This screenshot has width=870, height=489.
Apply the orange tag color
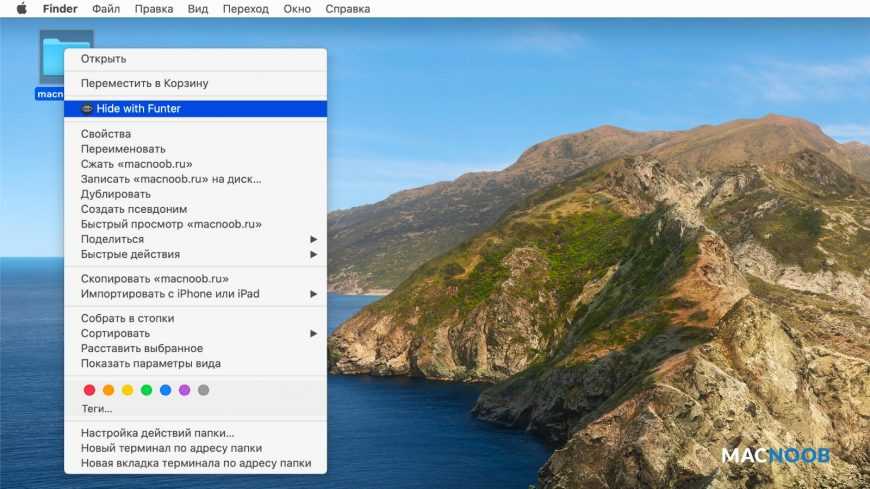click(108, 390)
